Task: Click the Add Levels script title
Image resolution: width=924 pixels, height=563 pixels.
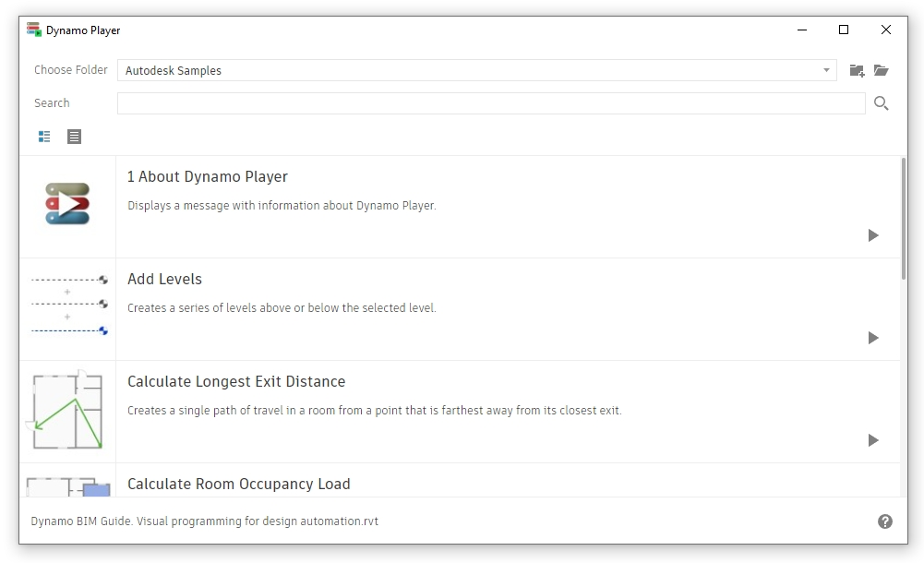Action: pos(164,279)
